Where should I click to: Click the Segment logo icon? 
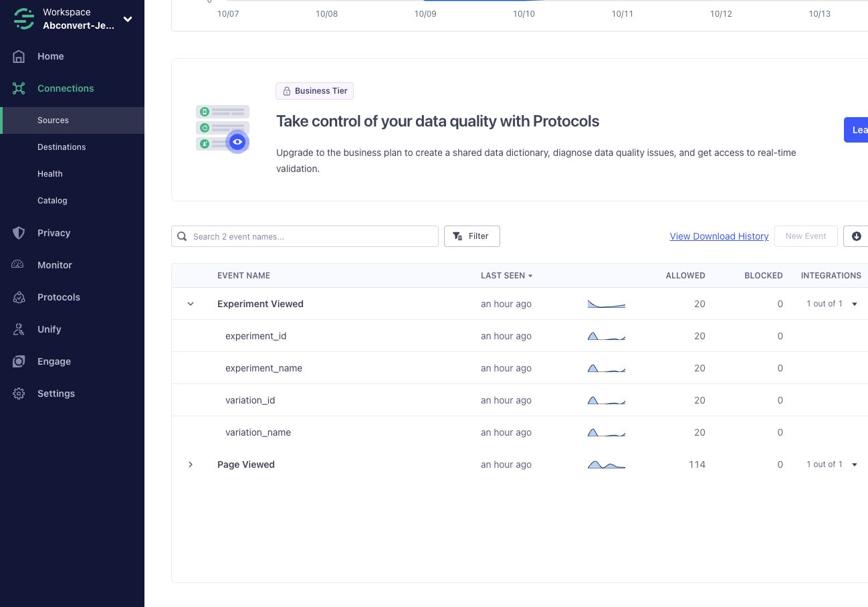pyautogui.click(x=23, y=19)
